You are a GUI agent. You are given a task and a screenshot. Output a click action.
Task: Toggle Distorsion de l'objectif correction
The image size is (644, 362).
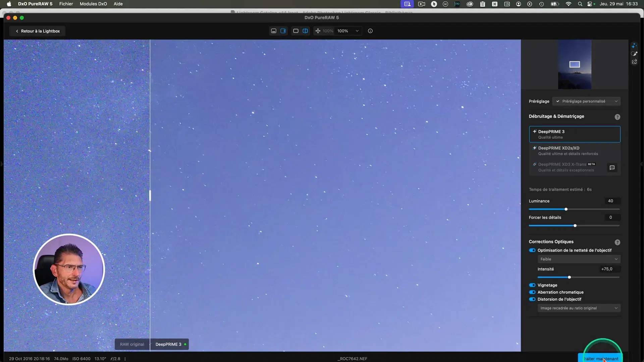pyautogui.click(x=532, y=299)
